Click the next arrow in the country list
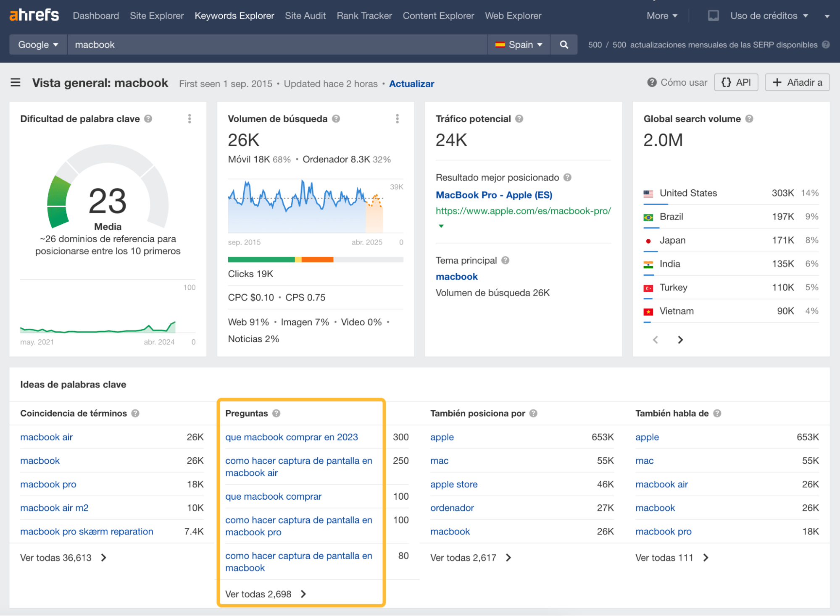This screenshot has height=616, width=840. (680, 340)
